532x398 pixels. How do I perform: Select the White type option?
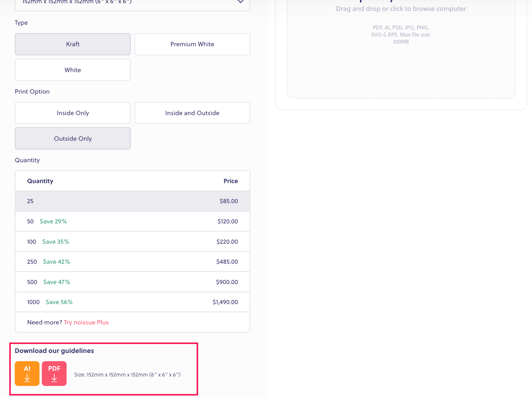tap(73, 70)
